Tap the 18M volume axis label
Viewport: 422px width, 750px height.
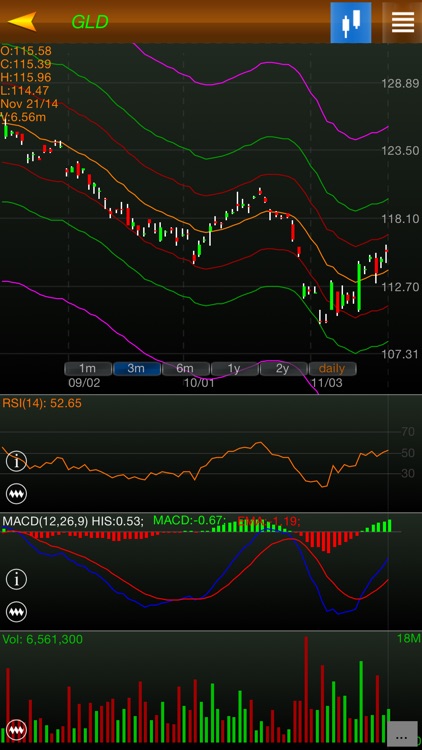(408, 638)
